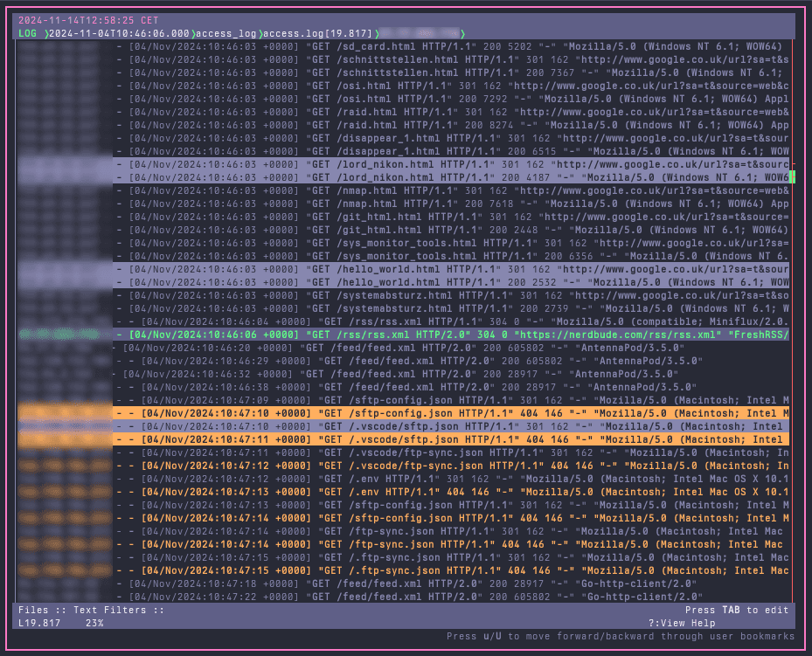Select the /nmap.html 200 7618 log line

click(x=455, y=204)
